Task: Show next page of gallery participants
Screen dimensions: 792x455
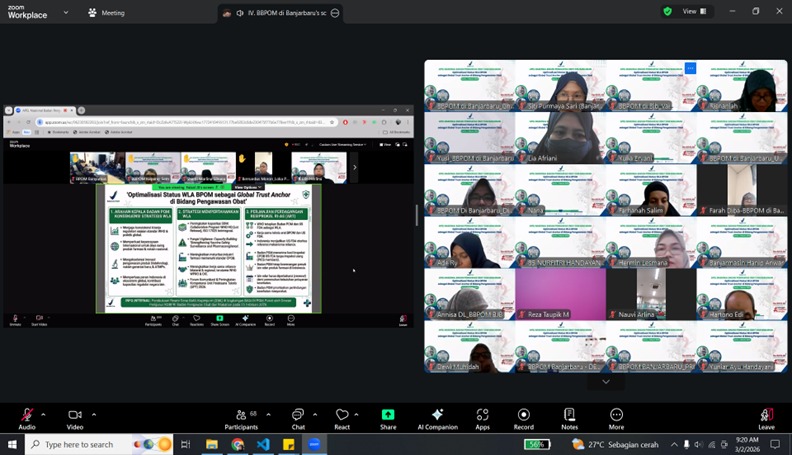Action: 605,381
